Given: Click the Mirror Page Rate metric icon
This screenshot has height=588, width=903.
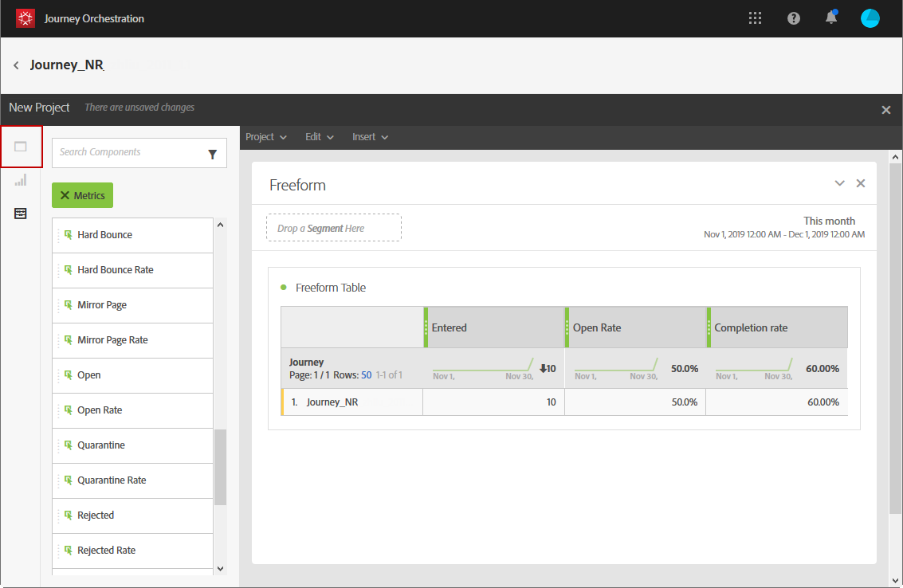Looking at the screenshot, I should [x=68, y=339].
